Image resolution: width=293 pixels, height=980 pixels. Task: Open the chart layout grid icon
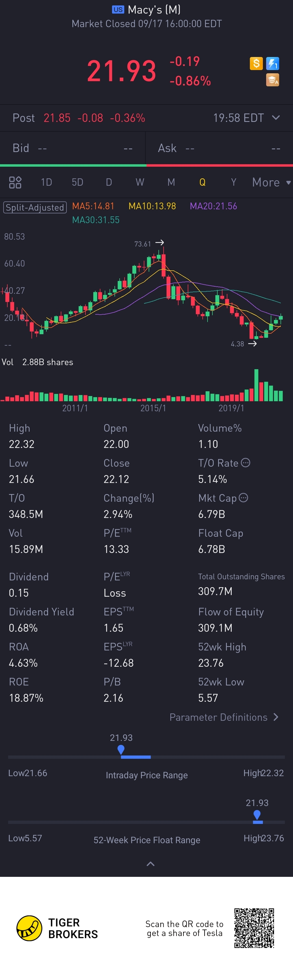15,182
